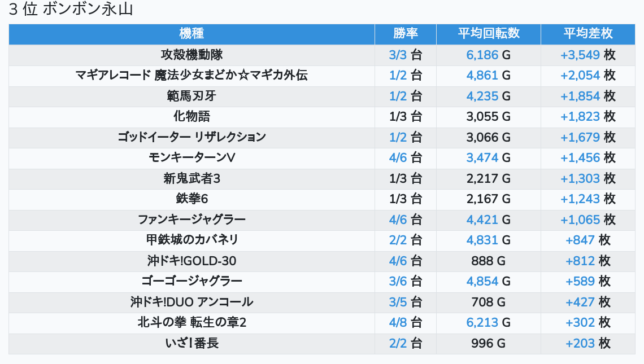Viewport: 644px width, 364px height.
Task: Click the 勝率 column header
Action: tap(405, 34)
